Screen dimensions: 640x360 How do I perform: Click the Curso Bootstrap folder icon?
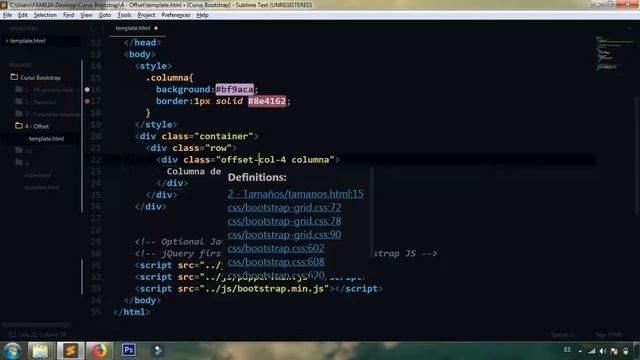14,77
